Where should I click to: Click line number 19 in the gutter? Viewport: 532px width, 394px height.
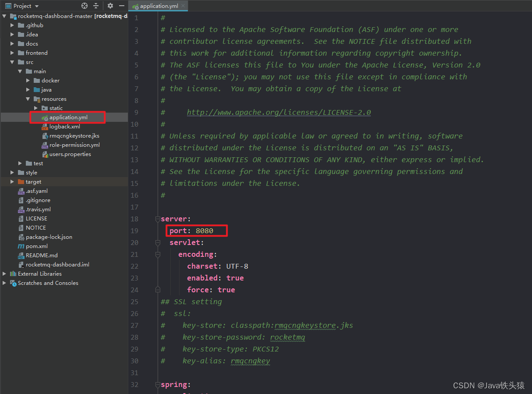(136, 230)
